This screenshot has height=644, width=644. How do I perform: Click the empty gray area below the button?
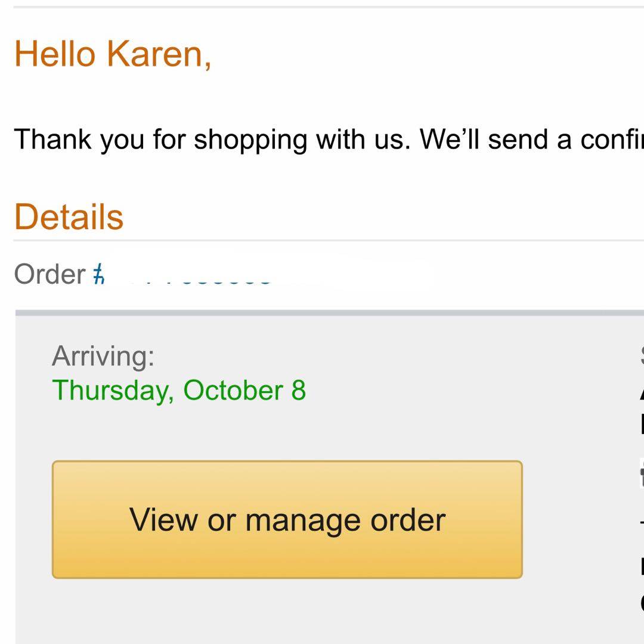[286, 614]
